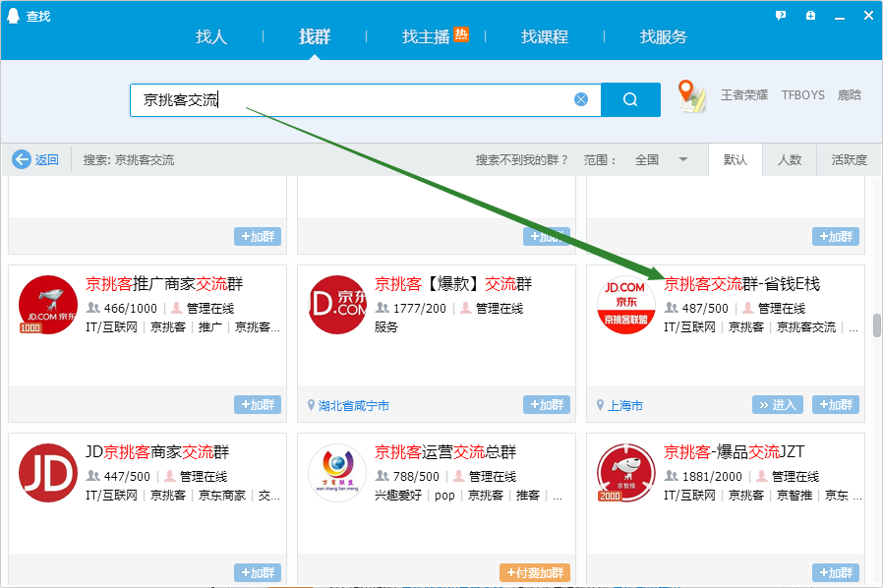Viewport: 883px width, 588px height.
Task: Click location pin icon next to 湖北省咸宁市
Action: click(x=311, y=405)
